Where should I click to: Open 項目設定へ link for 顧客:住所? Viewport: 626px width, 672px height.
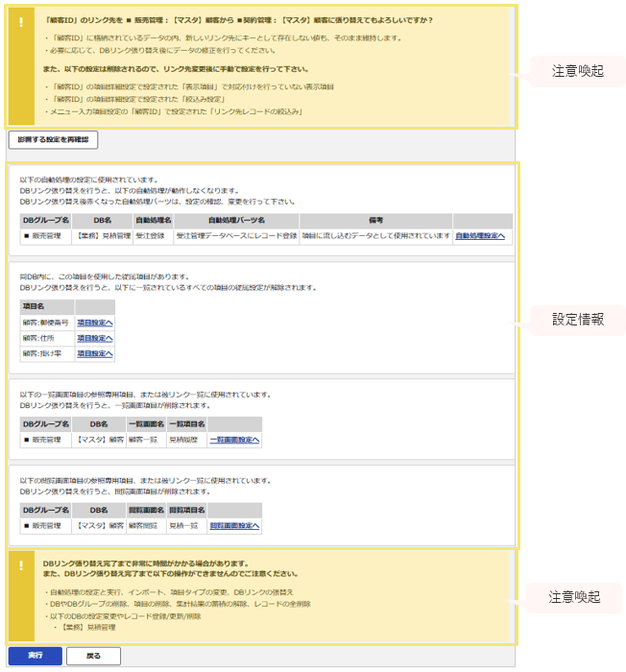[95, 339]
